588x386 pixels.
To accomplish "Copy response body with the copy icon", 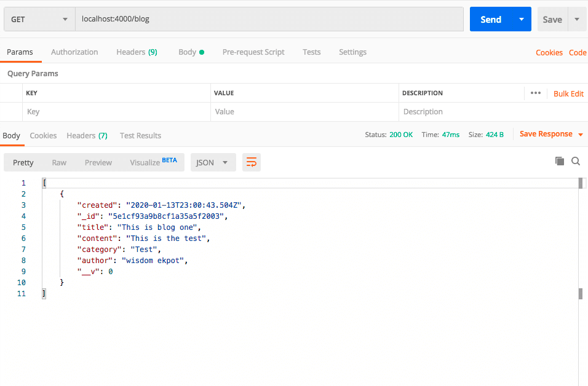I will tap(559, 161).
